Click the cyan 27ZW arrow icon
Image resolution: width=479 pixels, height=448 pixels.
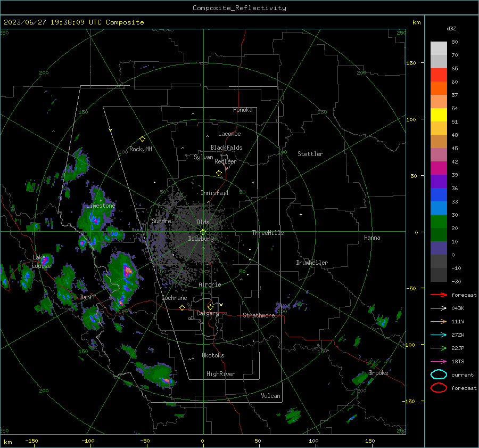click(439, 335)
